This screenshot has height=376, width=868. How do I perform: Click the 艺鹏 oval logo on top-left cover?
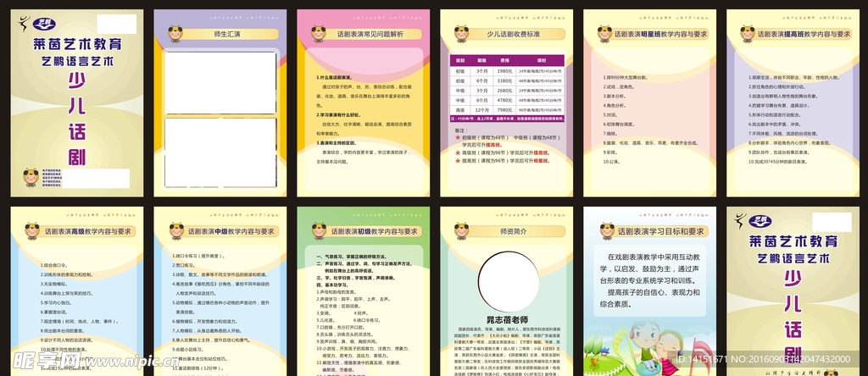tap(44, 24)
